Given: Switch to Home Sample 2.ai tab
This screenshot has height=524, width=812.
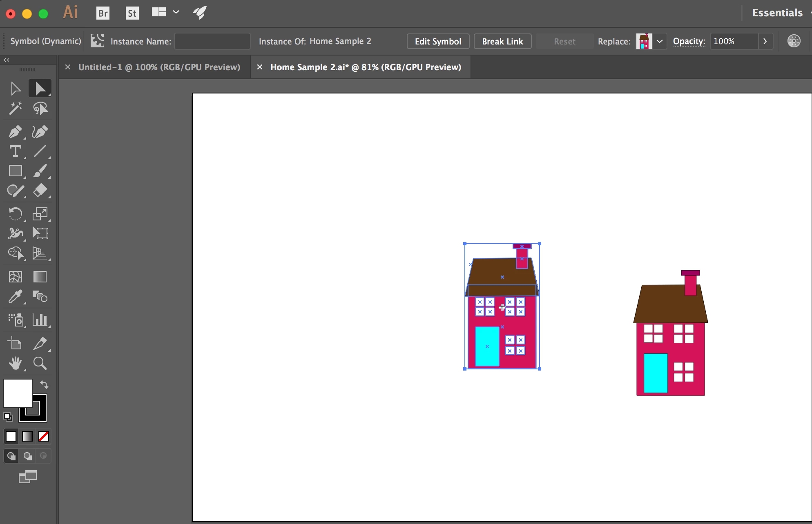Looking at the screenshot, I should 365,67.
